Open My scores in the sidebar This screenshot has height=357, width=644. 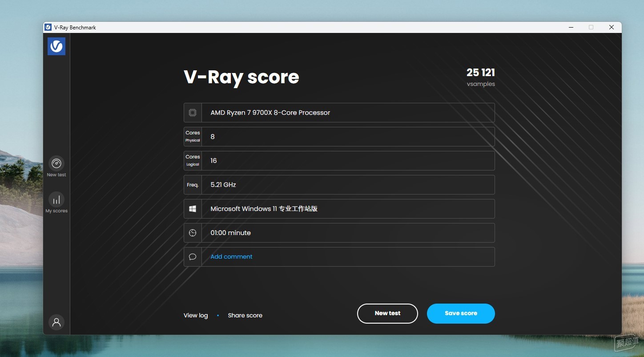[x=56, y=199]
